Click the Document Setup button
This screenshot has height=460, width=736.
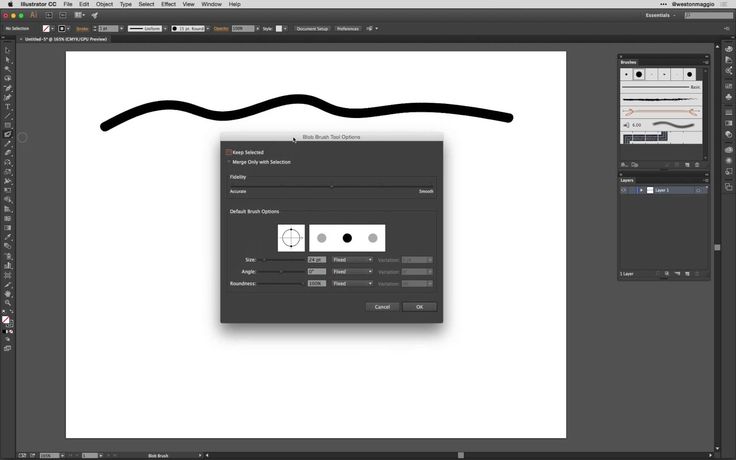pos(312,29)
